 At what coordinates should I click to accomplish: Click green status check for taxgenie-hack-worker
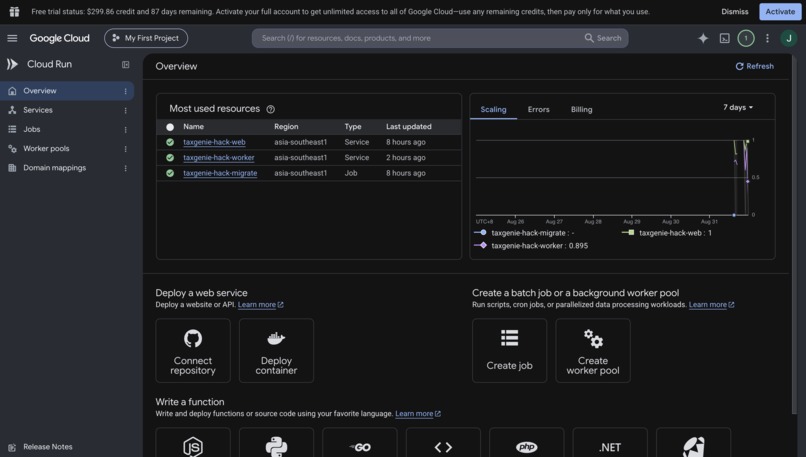170,158
